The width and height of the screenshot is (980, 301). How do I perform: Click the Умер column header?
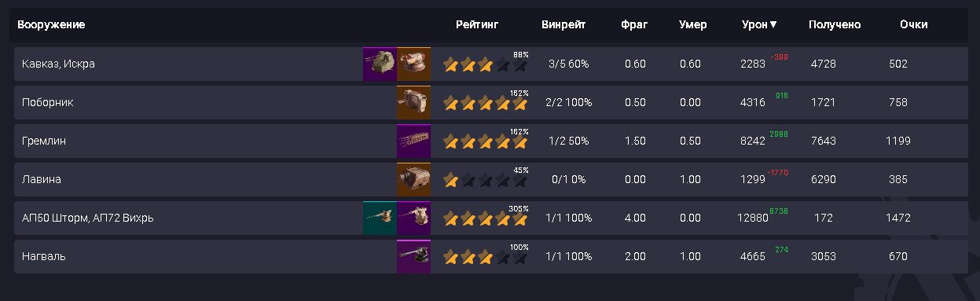[x=693, y=24]
